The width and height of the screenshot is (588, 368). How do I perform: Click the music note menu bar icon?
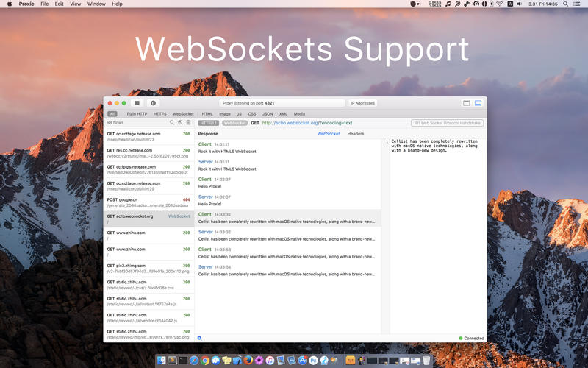[448, 4]
